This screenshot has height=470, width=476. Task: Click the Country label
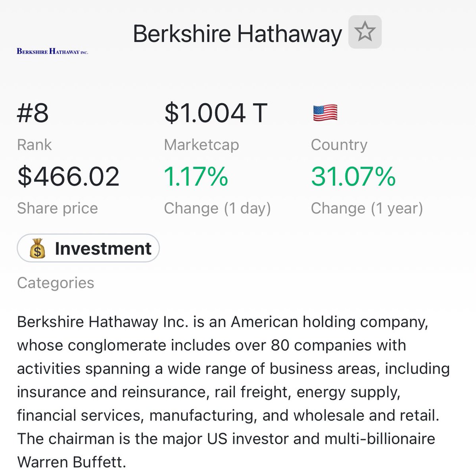339,145
